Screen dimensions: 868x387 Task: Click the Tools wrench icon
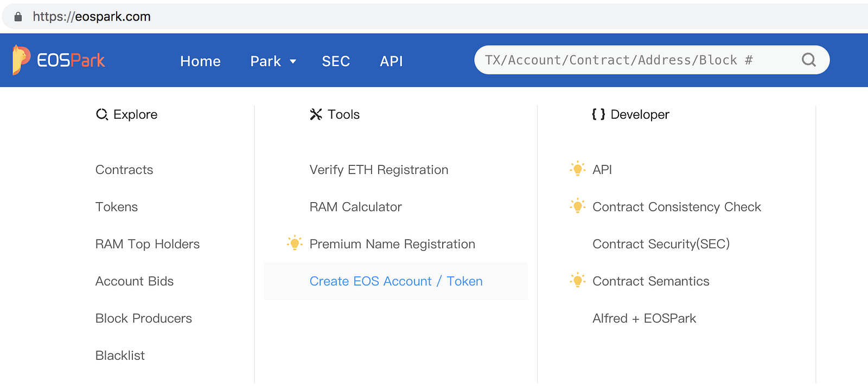click(x=316, y=114)
